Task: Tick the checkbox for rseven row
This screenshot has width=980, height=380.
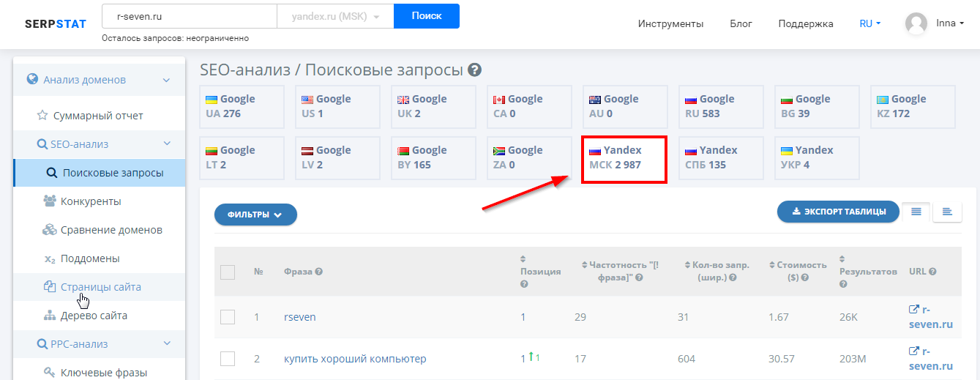Action: (x=228, y=317)
